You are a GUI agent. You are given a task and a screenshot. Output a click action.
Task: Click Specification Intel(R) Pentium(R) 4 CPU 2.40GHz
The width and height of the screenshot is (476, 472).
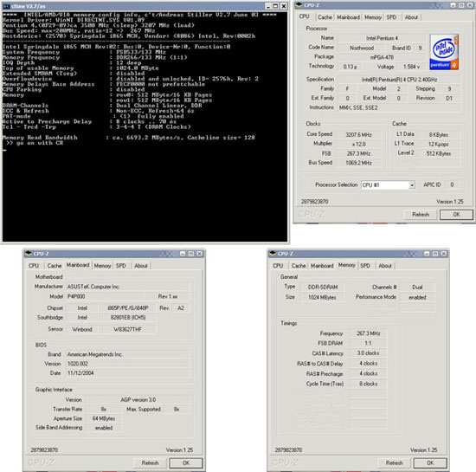(399, 80)
